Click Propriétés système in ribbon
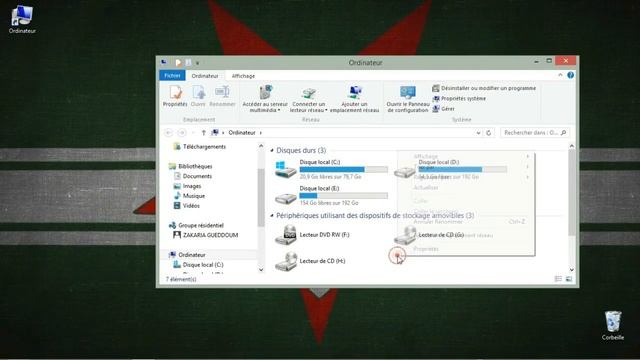640x360 pixels. [x=459, y=98]
